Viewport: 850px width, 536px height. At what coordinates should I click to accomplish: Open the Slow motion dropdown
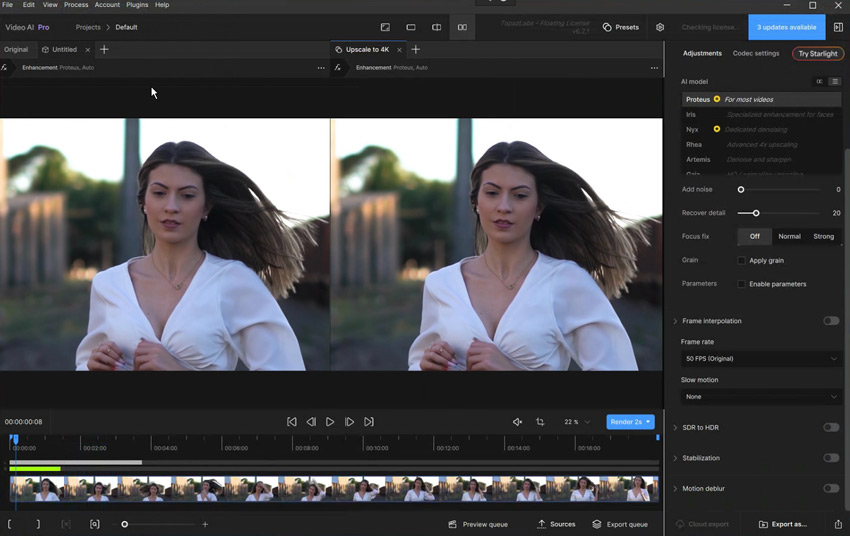[761, 397]
